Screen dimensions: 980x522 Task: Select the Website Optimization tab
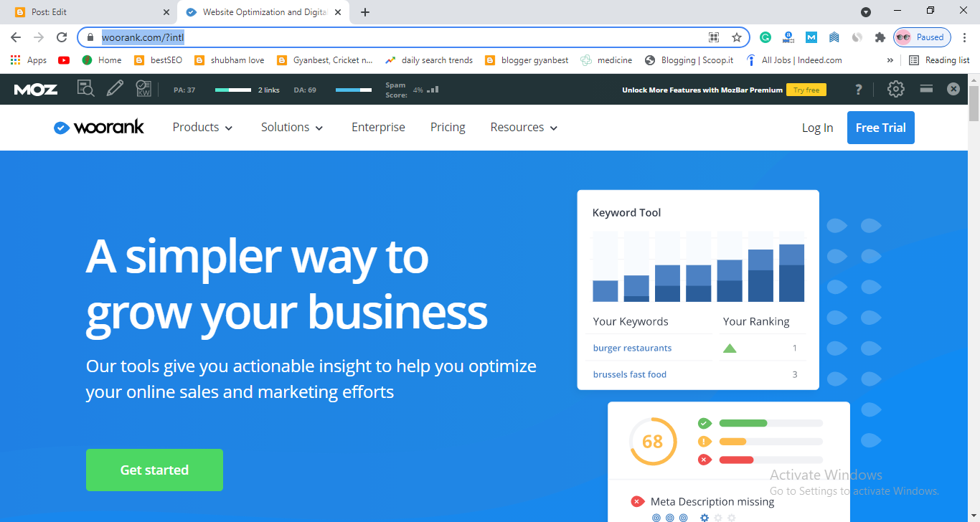click(264, 12)
